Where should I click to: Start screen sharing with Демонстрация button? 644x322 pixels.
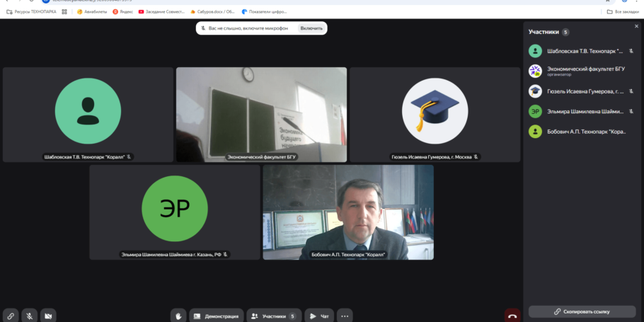pos(216,316)
